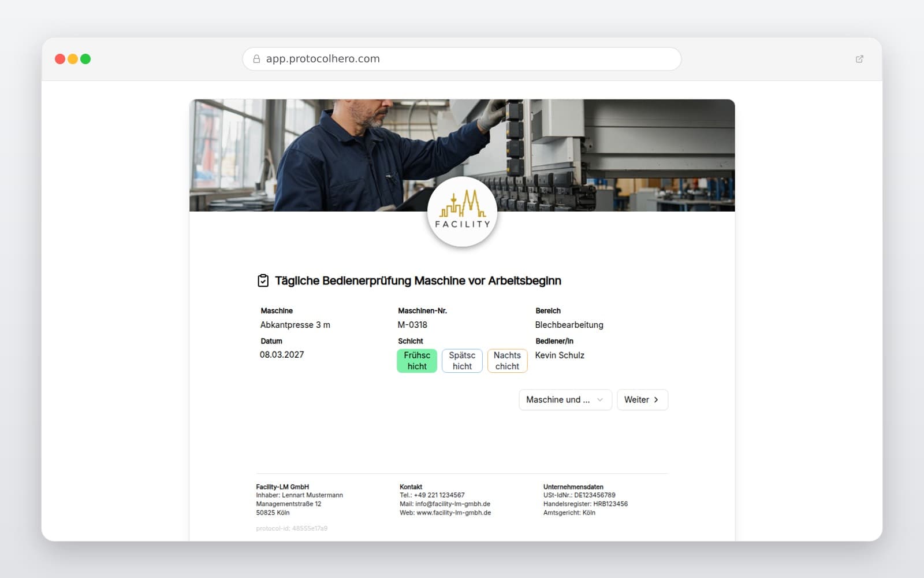
Task: Click the operator name 'Kevin Schulz'
Action: coord(560,355)
